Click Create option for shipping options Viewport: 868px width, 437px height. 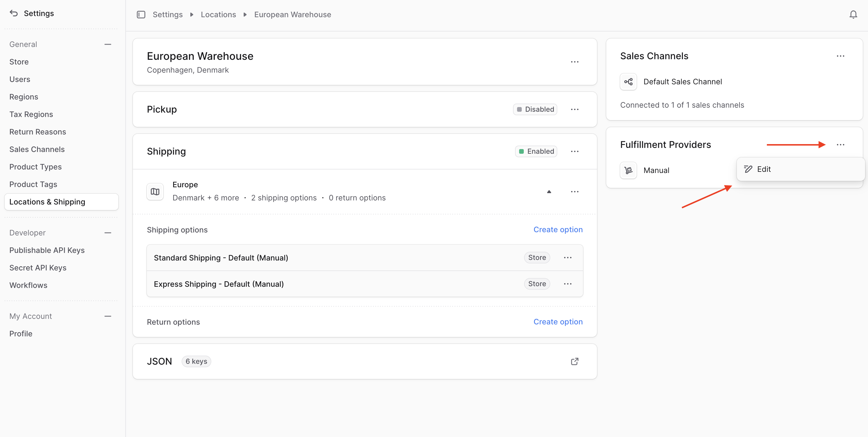pyautogui.click(x=558, y=229)
